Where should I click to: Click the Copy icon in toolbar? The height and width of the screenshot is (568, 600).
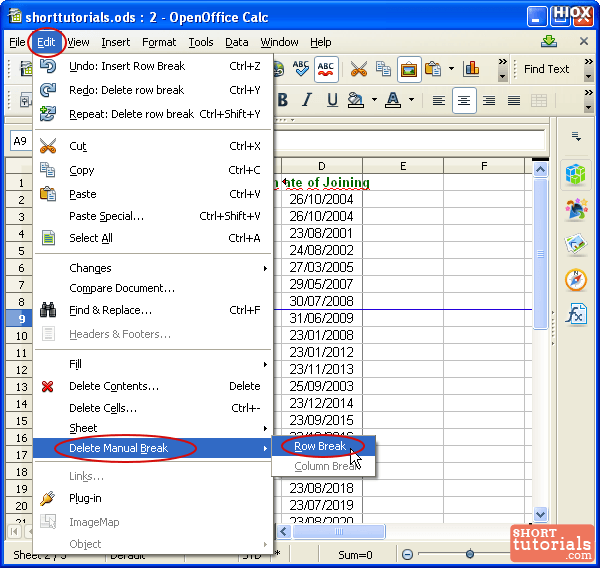(x=383, y=69)
